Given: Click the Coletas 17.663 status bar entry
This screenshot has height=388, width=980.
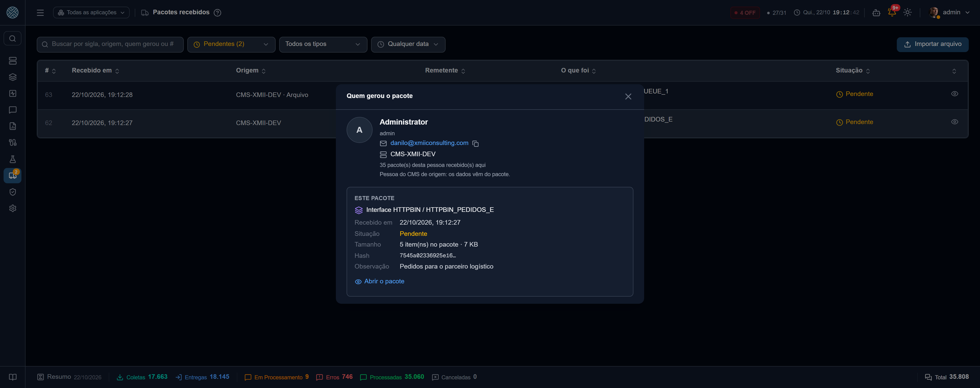Looking at the screenshot, I should click(x=142, y=377).
